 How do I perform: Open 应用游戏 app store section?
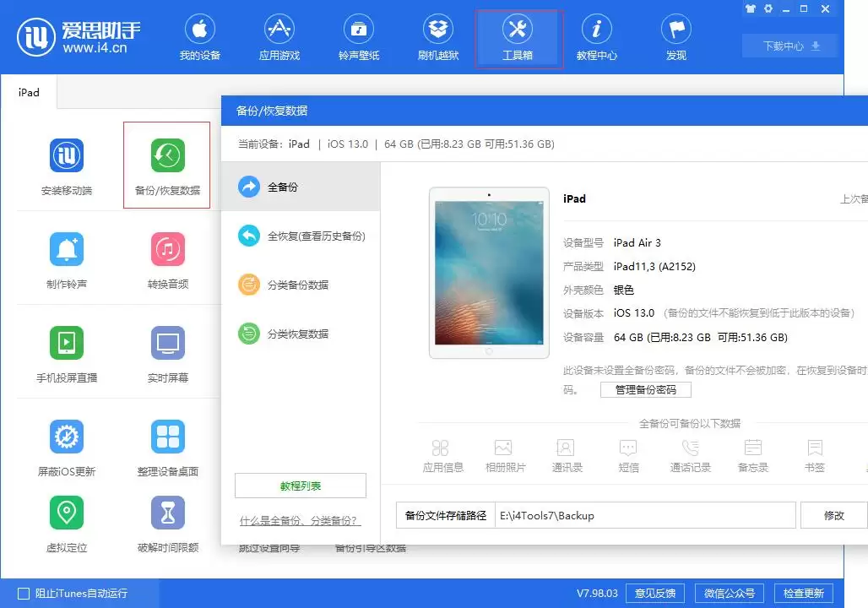click(279, 37)
